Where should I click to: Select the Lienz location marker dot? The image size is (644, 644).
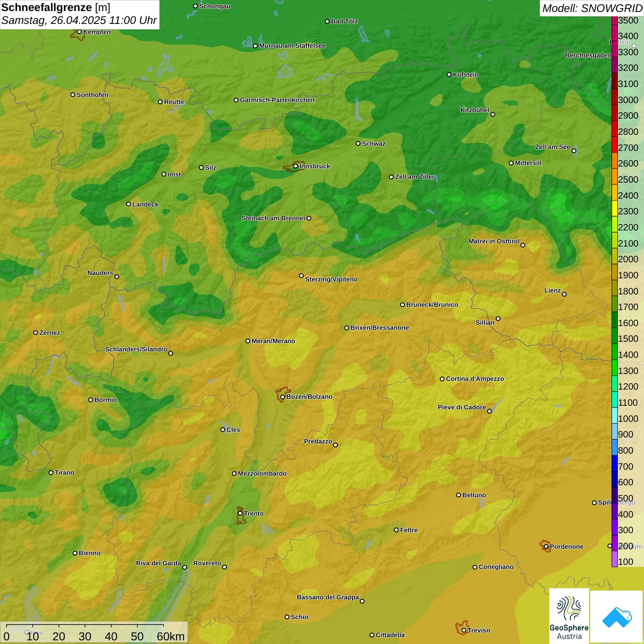click(564, 294)
